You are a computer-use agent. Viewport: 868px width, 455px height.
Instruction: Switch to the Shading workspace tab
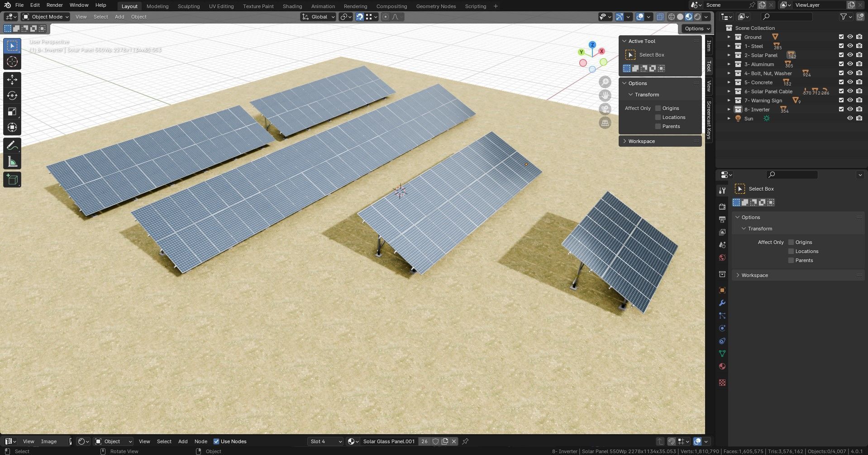[x=292, y=6]
